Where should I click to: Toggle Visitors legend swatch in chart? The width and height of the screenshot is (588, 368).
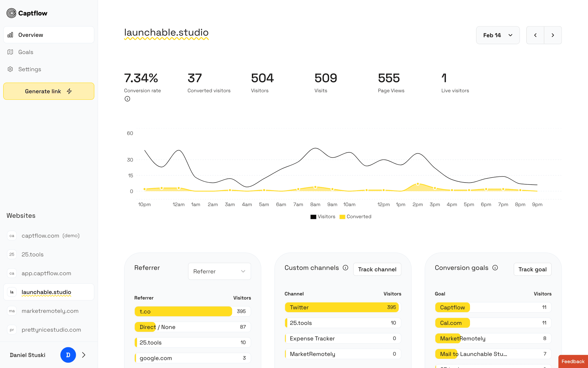(x=313, y=217)
